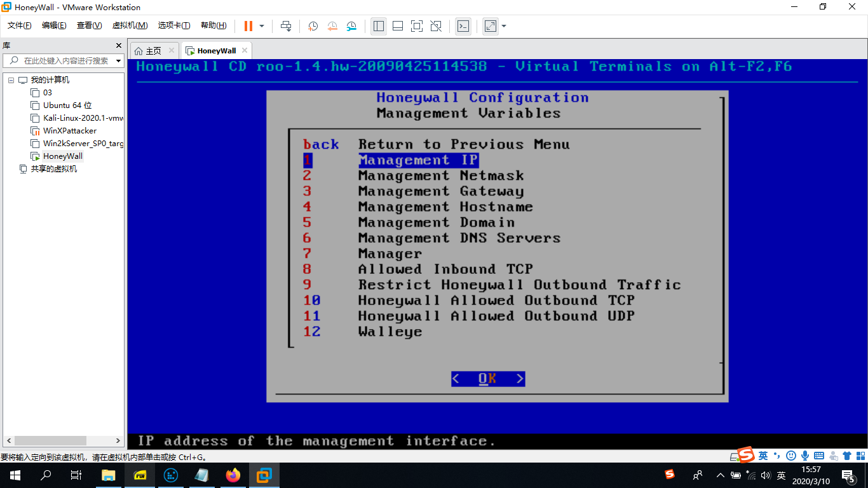Viewport: 868px width, 488px height.
Task: Select the WinXPattacker virtual machine
Action: [x=70, y=131]
